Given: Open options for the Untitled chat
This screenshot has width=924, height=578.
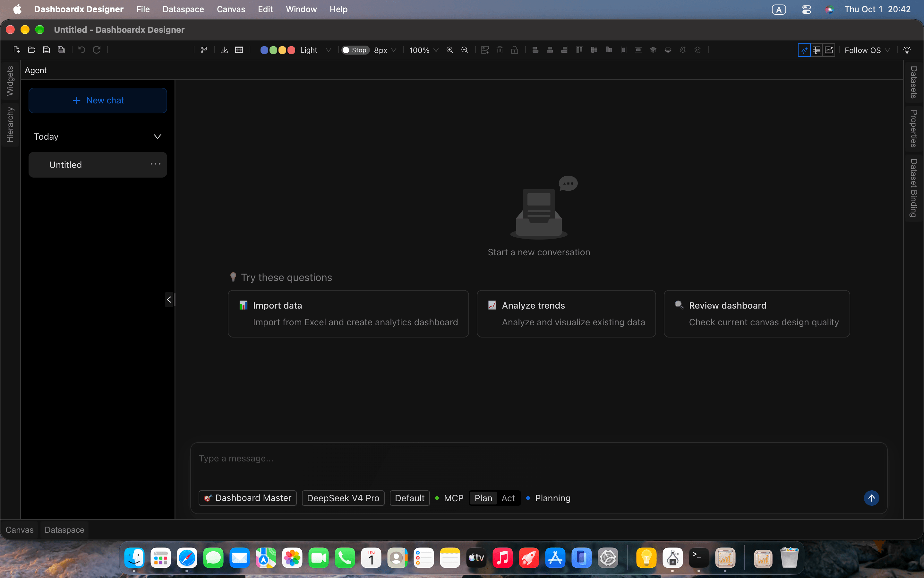Looking at the screenshot, I should [155, 164].
